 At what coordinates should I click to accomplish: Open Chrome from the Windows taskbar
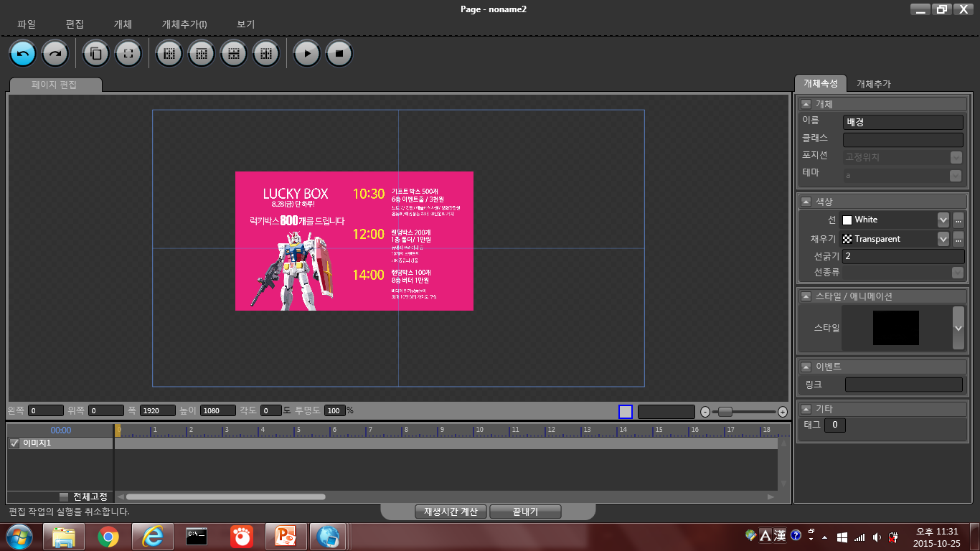[x=108, y=537]
